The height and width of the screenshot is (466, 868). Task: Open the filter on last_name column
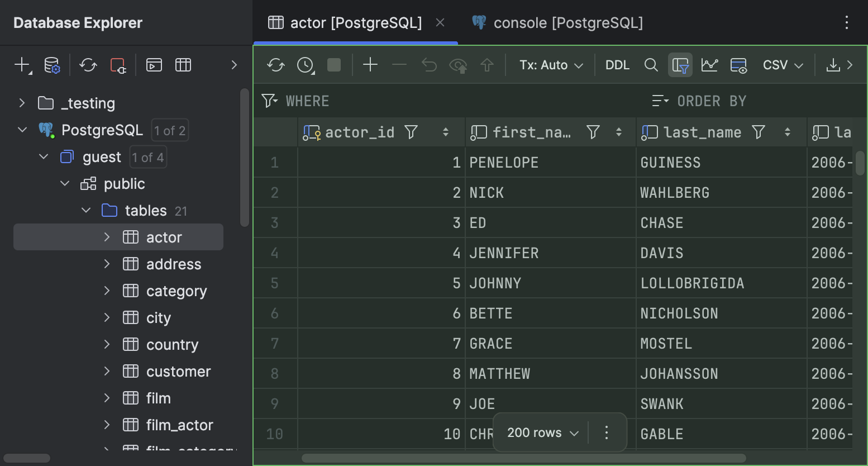(759, 132)
